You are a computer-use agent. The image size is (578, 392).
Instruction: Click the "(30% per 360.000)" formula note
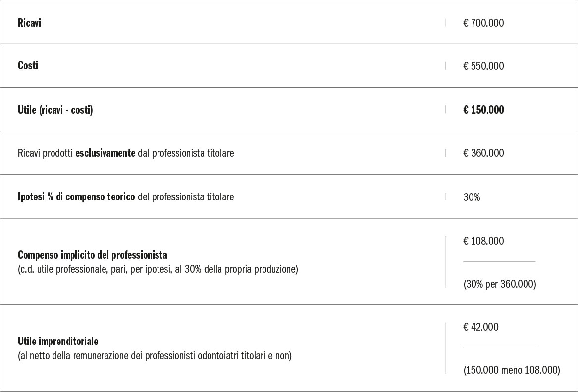(499, 284)
